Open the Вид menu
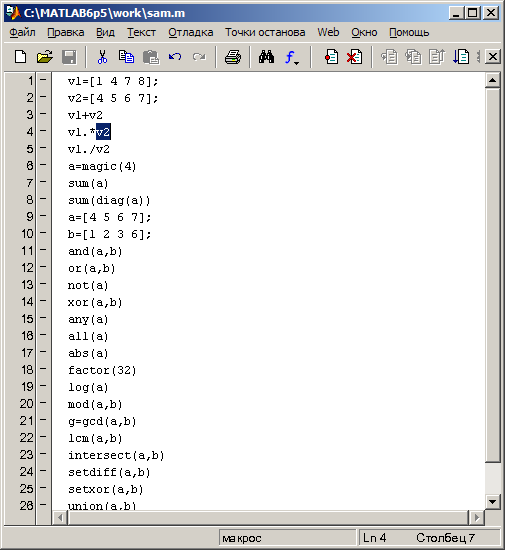 tap(105, 32)
